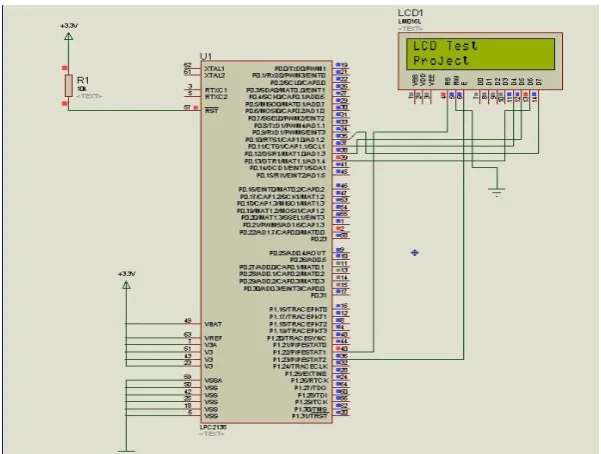Click the P1.26/RTCK pin label
601x454 pixels.
click(x=310, y=381)
